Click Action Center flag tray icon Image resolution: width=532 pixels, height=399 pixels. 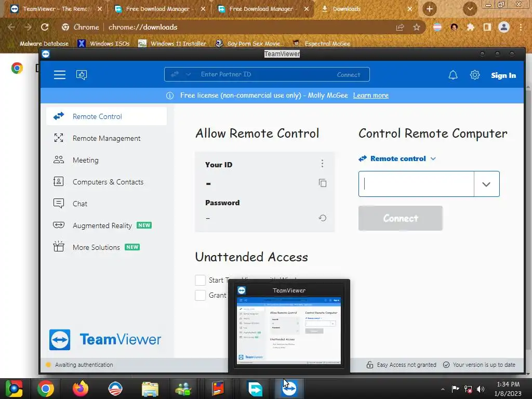[455, 389]
